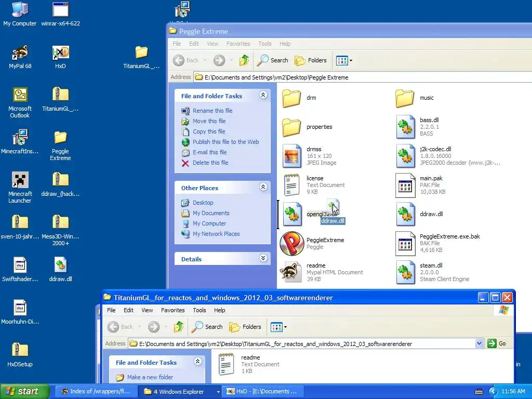The height and width of the screenshot is (399, 532).
Task: Click Peggle Extreme address bar
Action: tap(363, 77)
